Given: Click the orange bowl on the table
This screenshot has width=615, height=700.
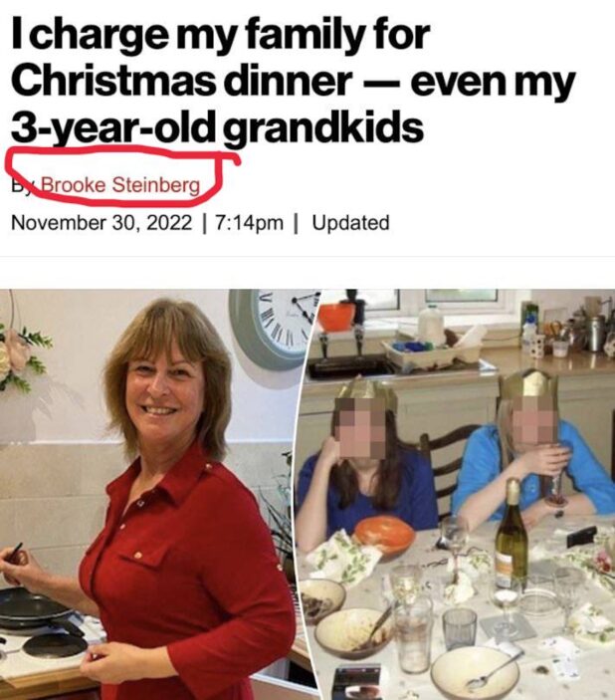Looking at the screenshot, I should click(384, 535).
